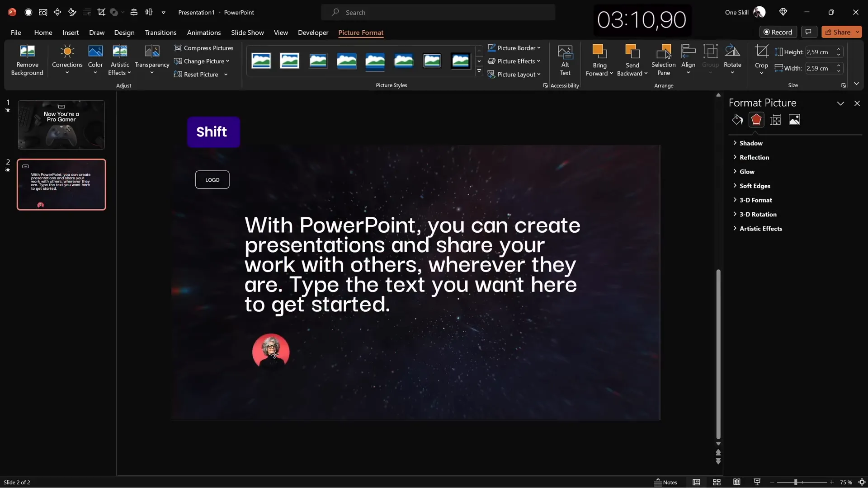Switch to the Transitions tab

tap(160, 33)
